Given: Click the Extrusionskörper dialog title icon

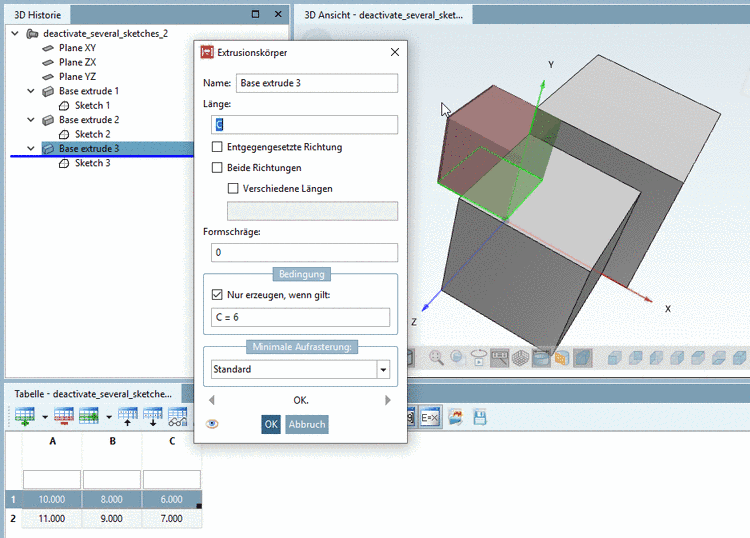Looking at the screenshot, I should click(x=207, y=52).
